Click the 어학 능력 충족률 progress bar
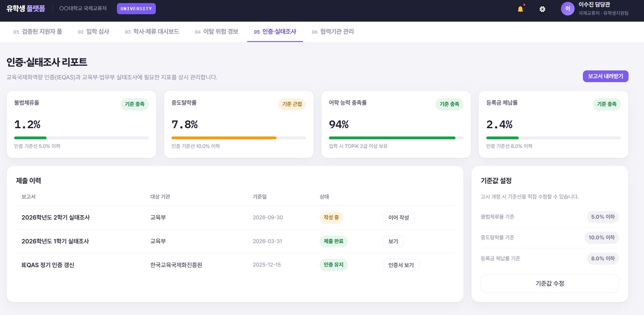Viewport: 644px width, 315px height. pos(396,138)
